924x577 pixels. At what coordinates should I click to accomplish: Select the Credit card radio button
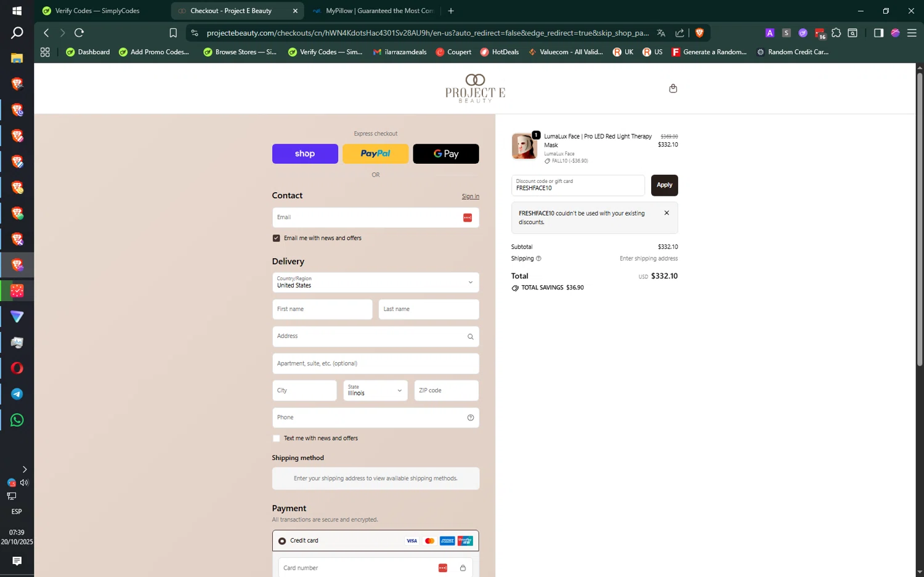point(282,541)
